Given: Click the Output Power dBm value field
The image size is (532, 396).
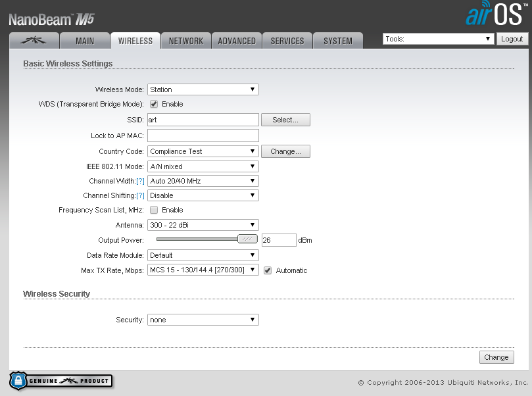Looking at the screenshot, I should [x=279, y=240].
